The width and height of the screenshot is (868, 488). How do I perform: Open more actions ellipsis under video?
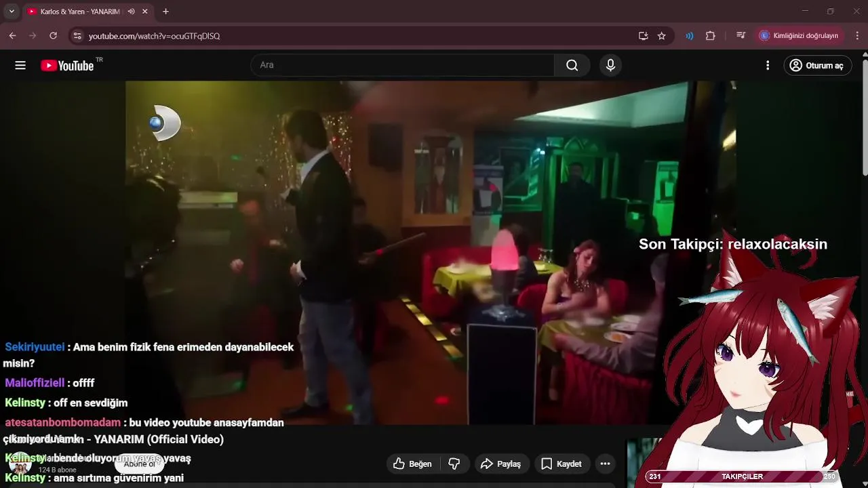coord(605,464)
